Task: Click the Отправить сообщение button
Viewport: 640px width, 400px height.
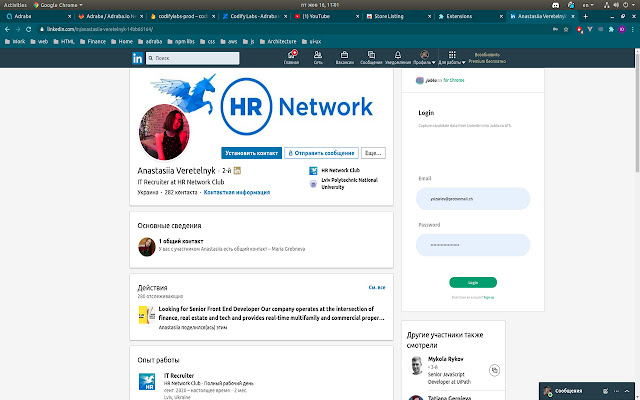Action: point(321,153)
